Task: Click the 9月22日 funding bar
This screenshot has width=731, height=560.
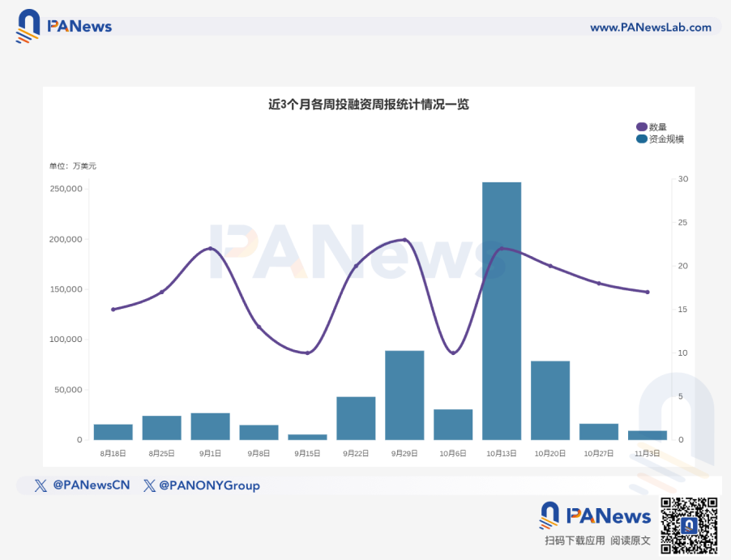Action: click(x=356, y=418)
